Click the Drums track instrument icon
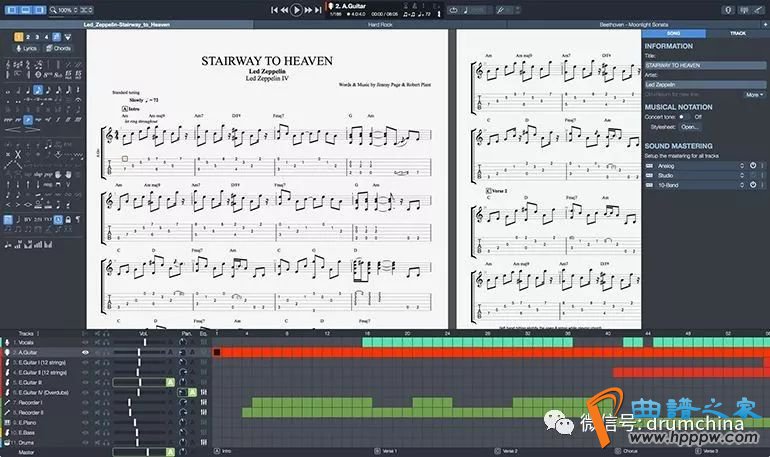The width and height of the screenshot is (770, 457). pos(6,441)
